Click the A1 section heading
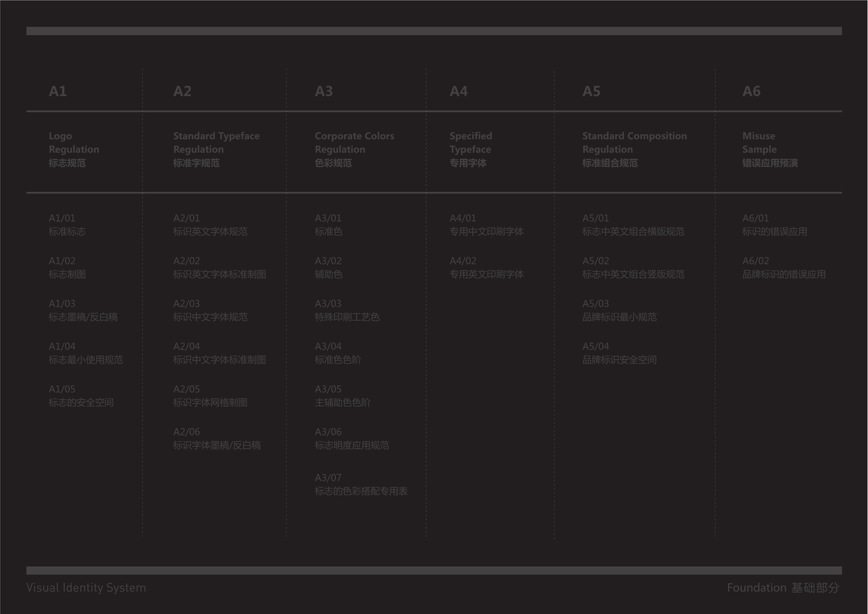 [58, 91]
